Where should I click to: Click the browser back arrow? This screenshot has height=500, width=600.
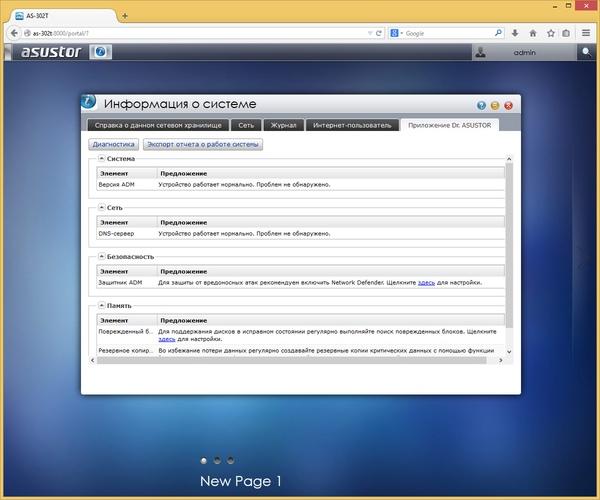(14, 33)
